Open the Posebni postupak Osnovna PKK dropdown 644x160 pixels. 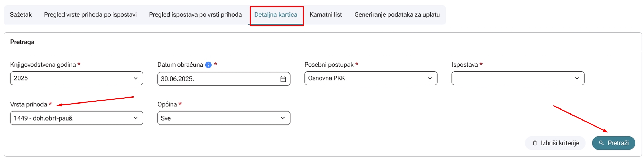[x=371, y=78]
